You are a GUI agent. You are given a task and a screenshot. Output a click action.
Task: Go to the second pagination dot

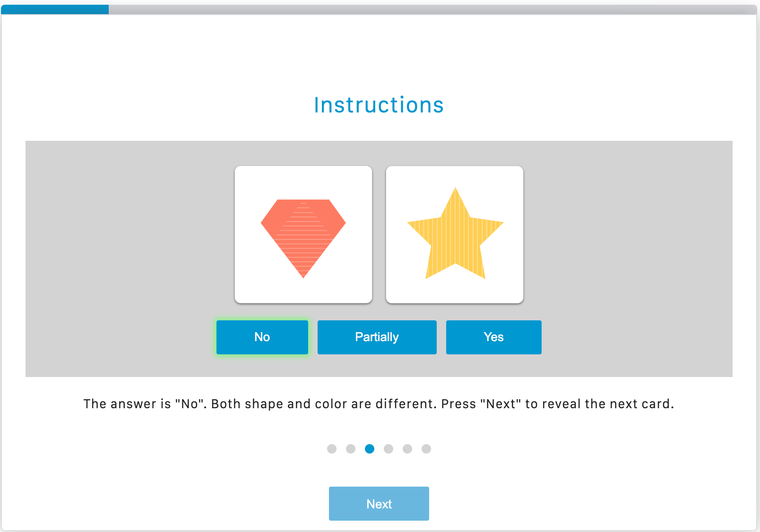(351, 449)
